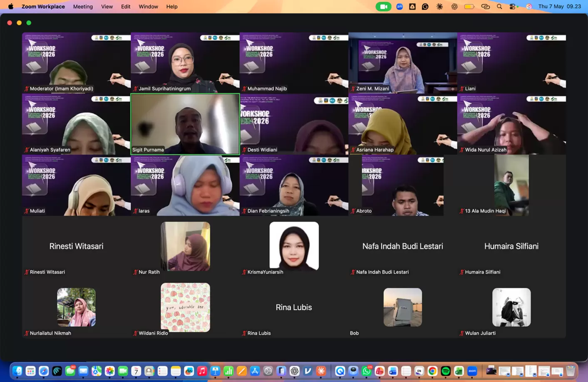Click the large Nafa Indah Budi Lestari name

point(403,246)
